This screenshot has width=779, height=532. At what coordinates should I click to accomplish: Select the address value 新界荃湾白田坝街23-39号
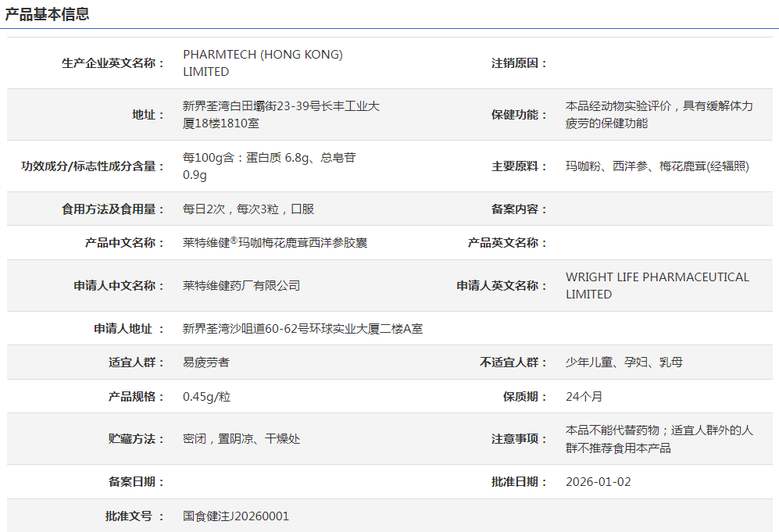point(281,114)
